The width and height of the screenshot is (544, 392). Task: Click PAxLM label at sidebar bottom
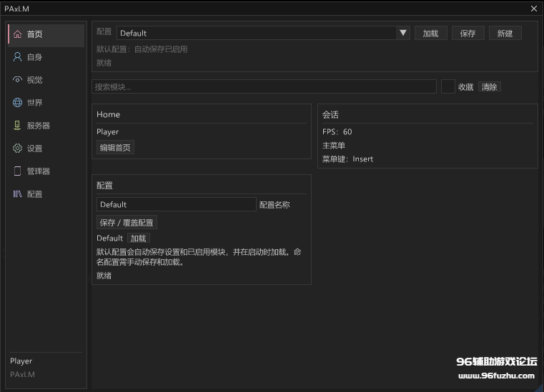point(23,375)
